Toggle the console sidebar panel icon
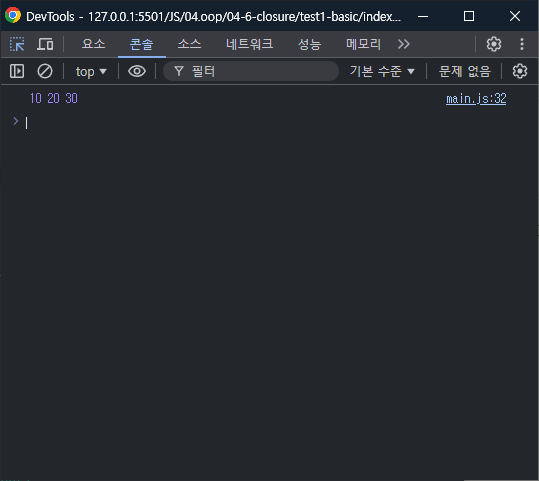The height and width of the screenshot is (481, 539). 17,72
